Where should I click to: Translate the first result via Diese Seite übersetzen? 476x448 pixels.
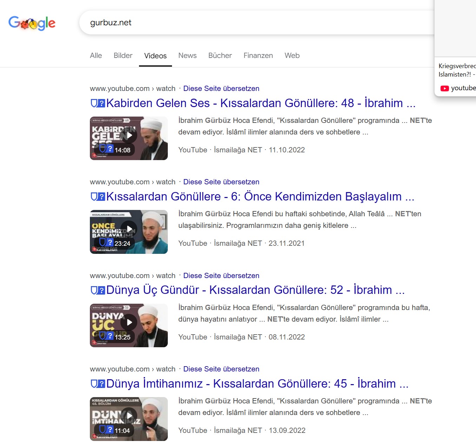point(221,88)
